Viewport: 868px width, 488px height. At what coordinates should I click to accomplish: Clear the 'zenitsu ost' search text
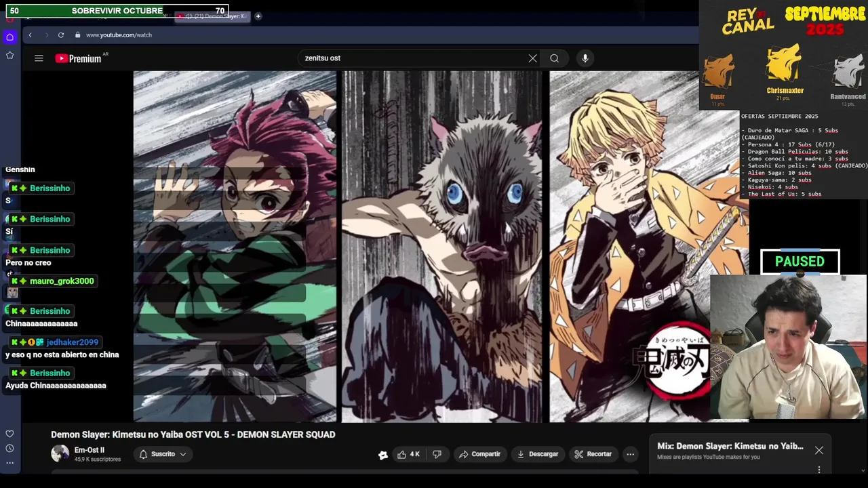[533, 58]
